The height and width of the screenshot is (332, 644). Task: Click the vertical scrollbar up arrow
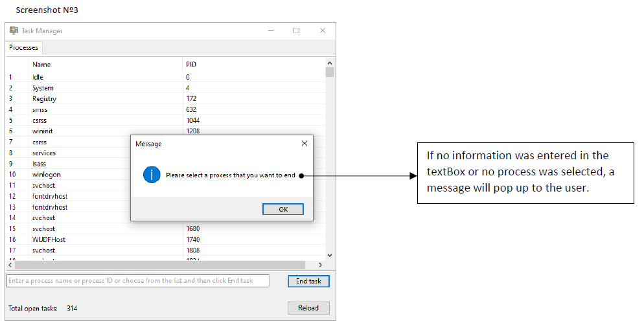tap(329, 63)
